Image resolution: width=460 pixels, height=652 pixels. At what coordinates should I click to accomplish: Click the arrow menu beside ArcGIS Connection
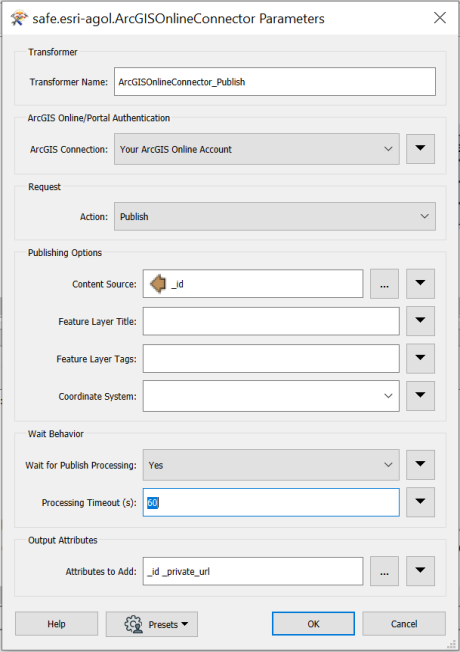point(420,149)
